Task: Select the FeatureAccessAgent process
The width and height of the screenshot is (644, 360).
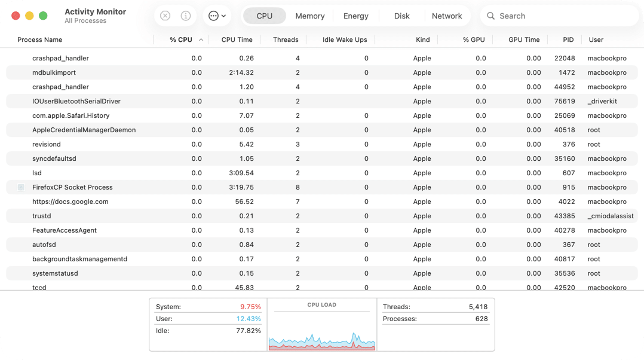Action: [322, 231]
